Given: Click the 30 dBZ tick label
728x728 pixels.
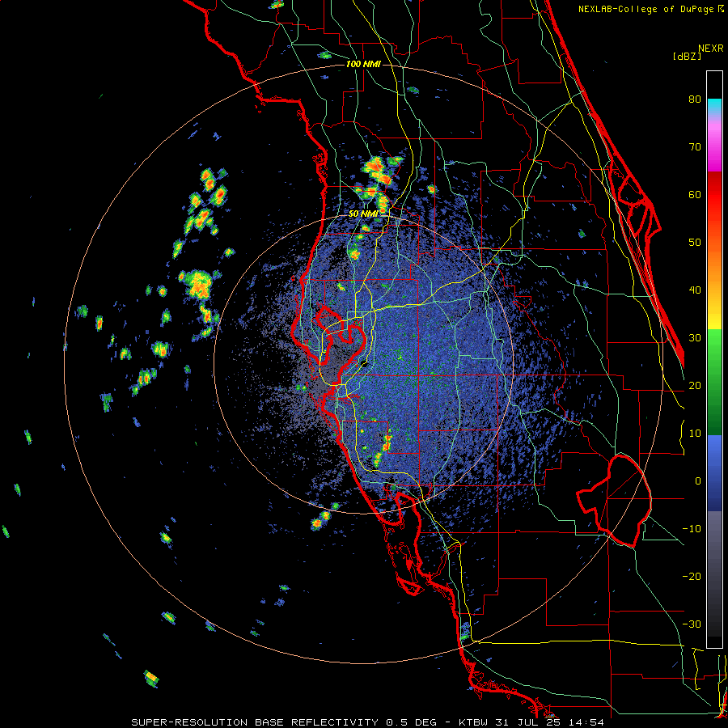Looking at the screenshot, I should (695, 338).
